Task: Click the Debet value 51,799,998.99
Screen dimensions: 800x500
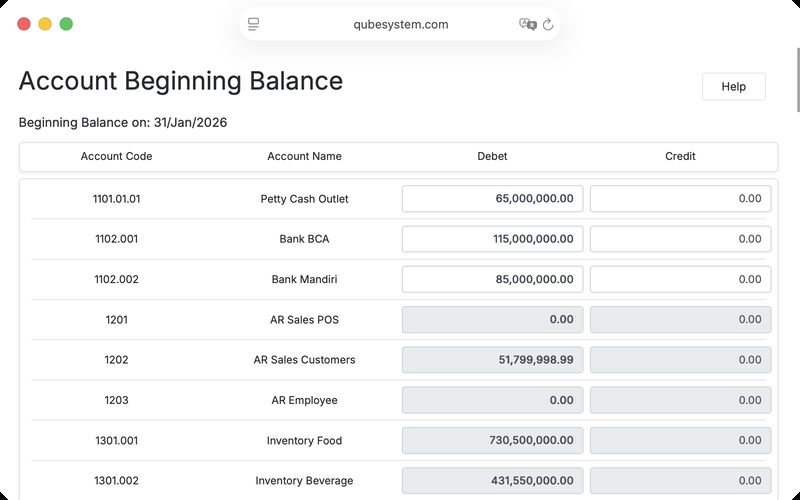Action: 536,360
